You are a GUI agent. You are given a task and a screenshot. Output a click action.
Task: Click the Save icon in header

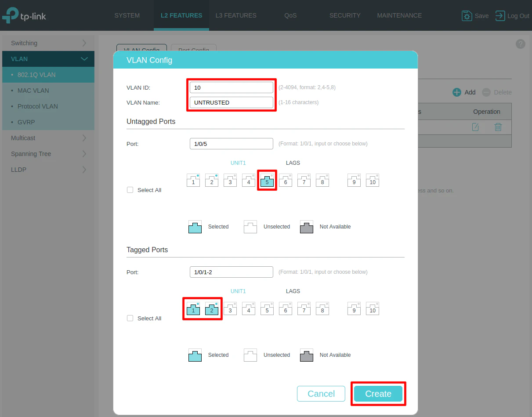point(467,16)
